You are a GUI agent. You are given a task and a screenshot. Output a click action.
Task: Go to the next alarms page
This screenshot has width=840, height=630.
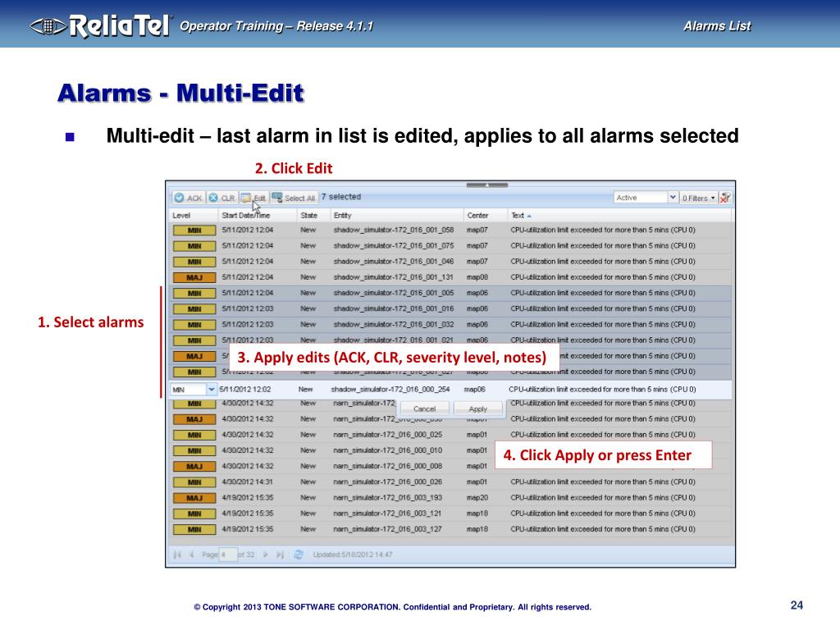tap(265, 555)
